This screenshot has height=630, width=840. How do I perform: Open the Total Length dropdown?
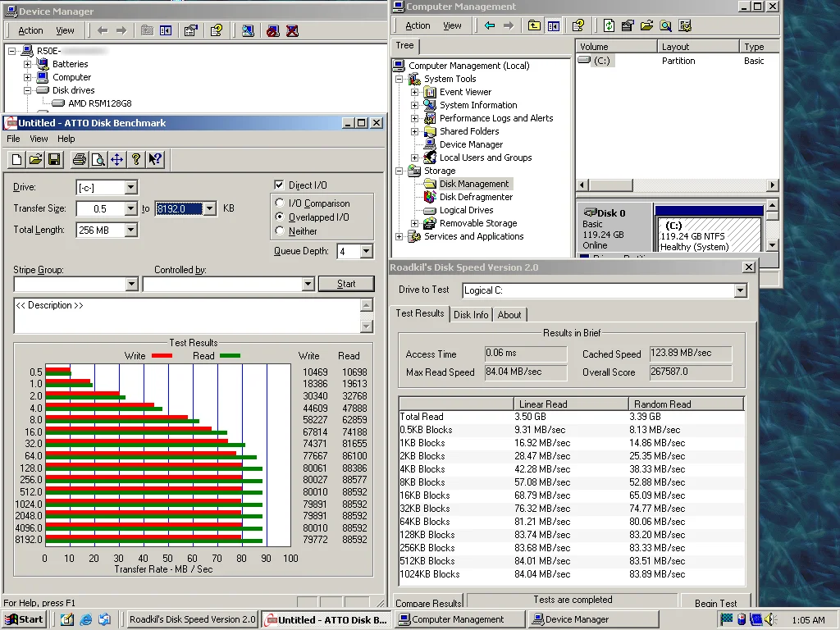pyautogui.click(x=130, y=231)
